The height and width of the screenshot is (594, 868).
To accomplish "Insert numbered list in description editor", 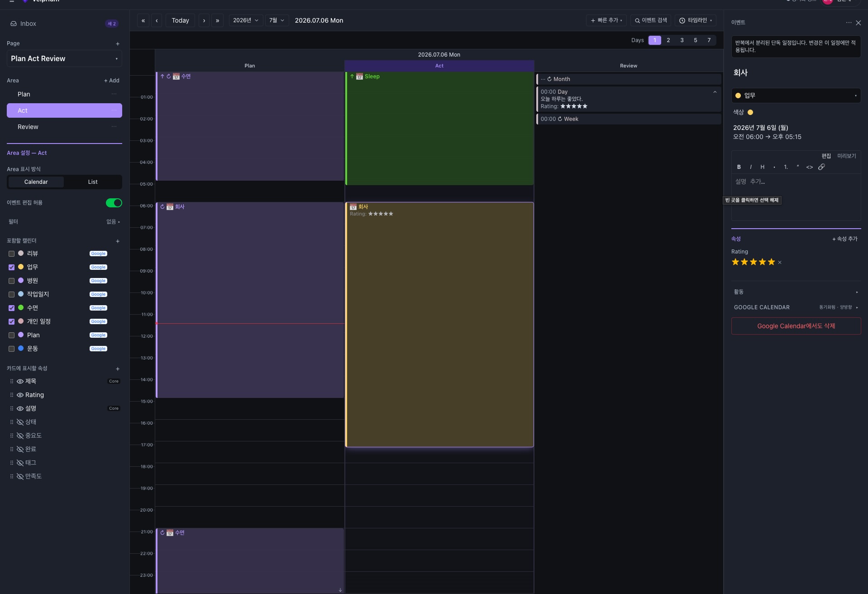I will point(786,167).
